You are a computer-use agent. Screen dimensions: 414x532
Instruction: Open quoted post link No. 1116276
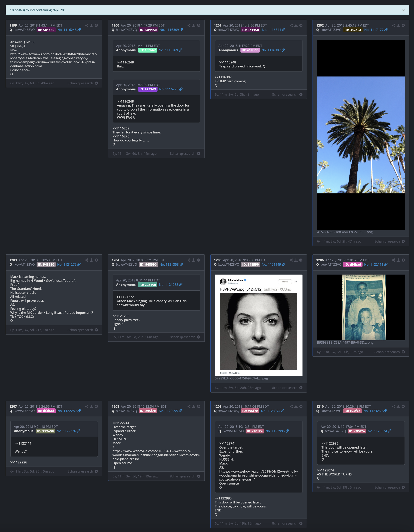tap(171, 89)
